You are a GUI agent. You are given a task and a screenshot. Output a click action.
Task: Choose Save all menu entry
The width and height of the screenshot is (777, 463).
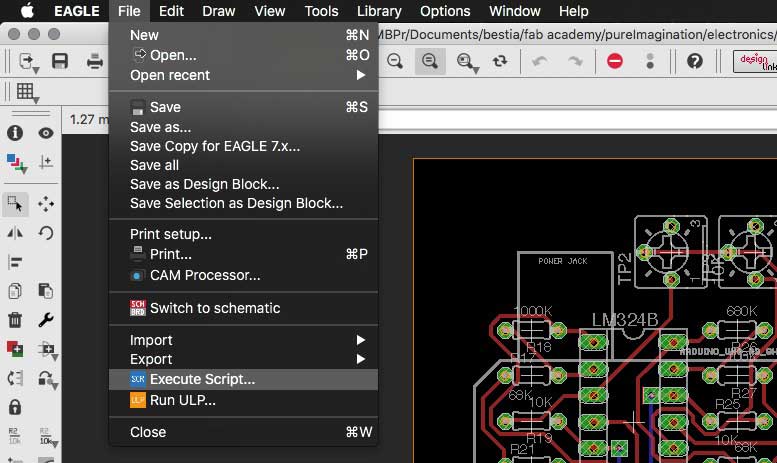pyautogui.click(x=243, y=165)
